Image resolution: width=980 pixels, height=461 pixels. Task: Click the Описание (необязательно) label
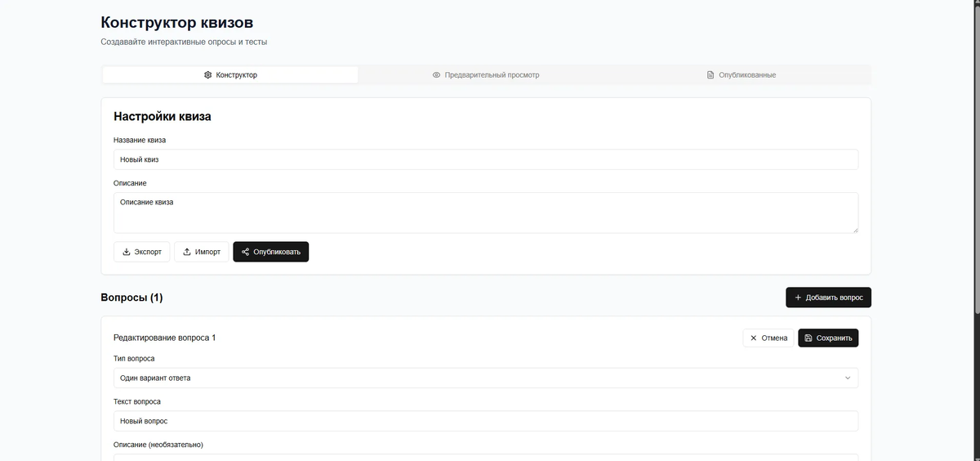[x=158, y=445]
